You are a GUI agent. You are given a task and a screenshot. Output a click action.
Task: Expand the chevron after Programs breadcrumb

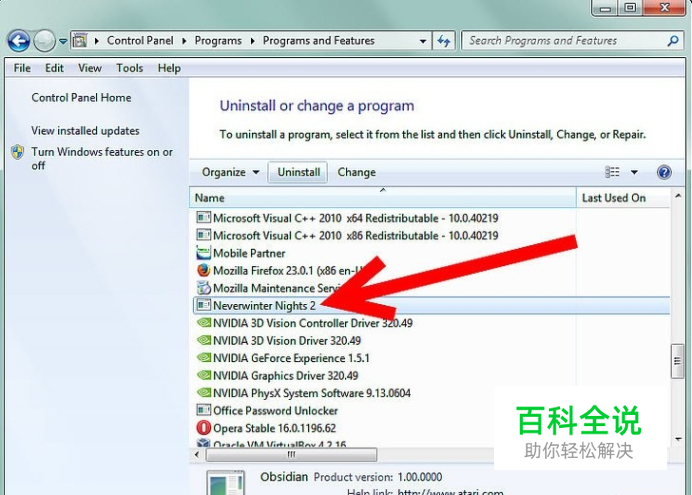point(252,41)
